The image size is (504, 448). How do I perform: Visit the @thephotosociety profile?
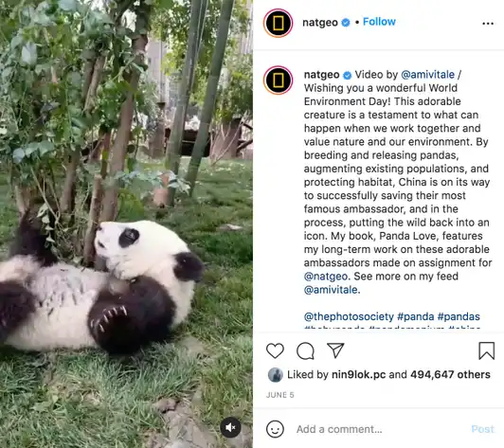point(349,316)
